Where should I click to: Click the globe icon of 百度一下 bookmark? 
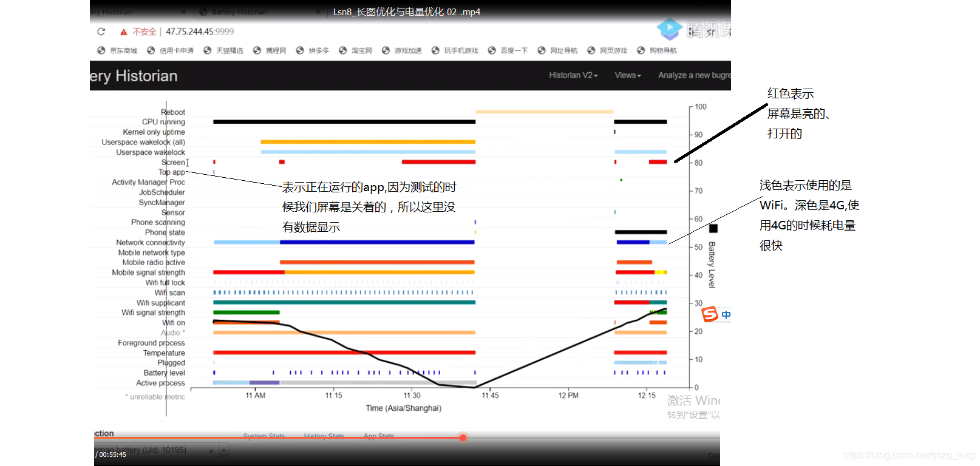(492, 50)
